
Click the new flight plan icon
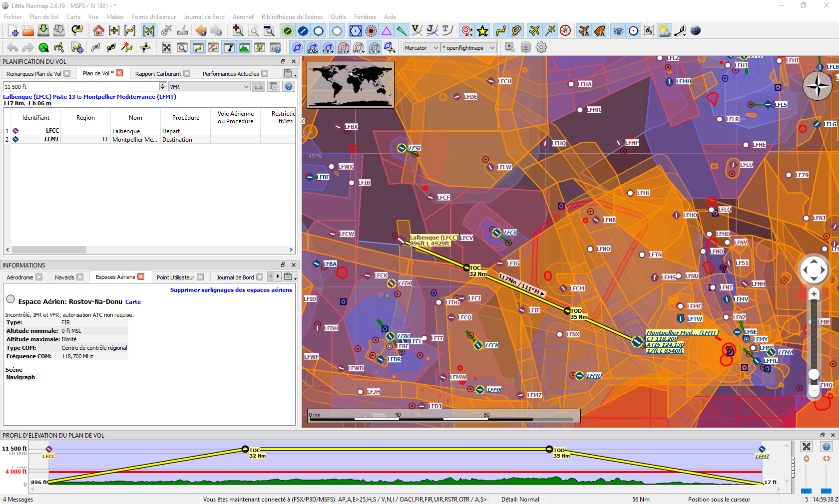13,31
